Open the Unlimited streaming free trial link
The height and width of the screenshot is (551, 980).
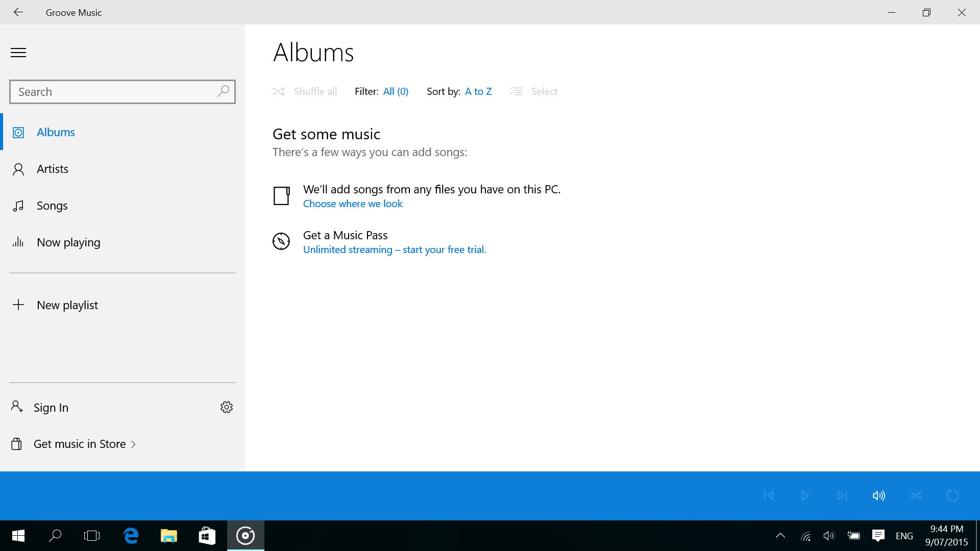[394, 249]
